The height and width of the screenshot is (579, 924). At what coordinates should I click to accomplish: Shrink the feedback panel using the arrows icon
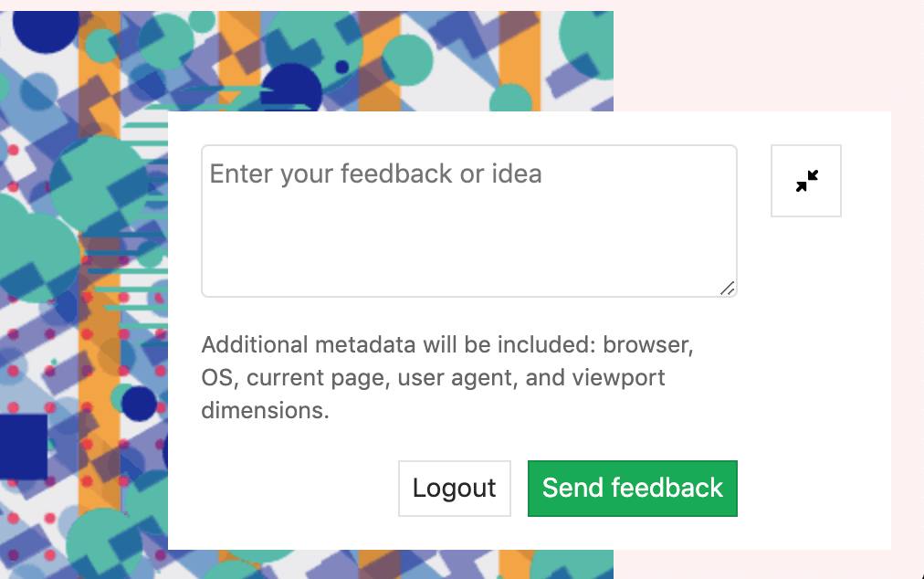806,181
